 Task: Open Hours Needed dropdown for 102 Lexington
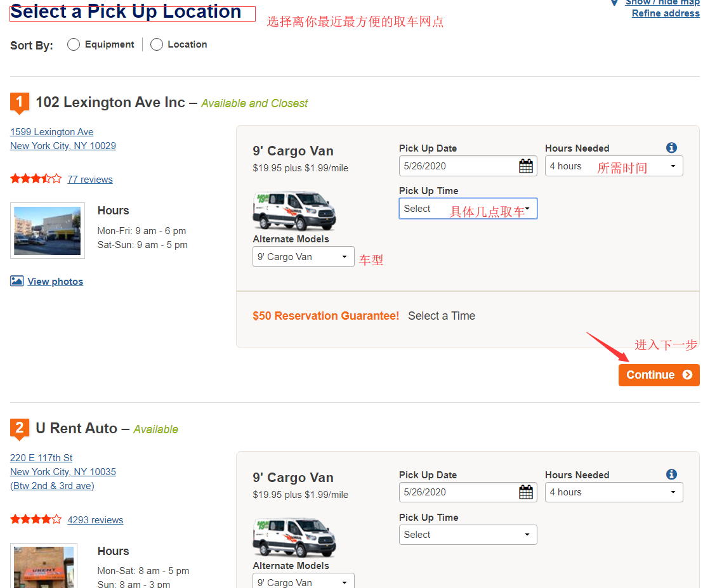pos(614,166)
